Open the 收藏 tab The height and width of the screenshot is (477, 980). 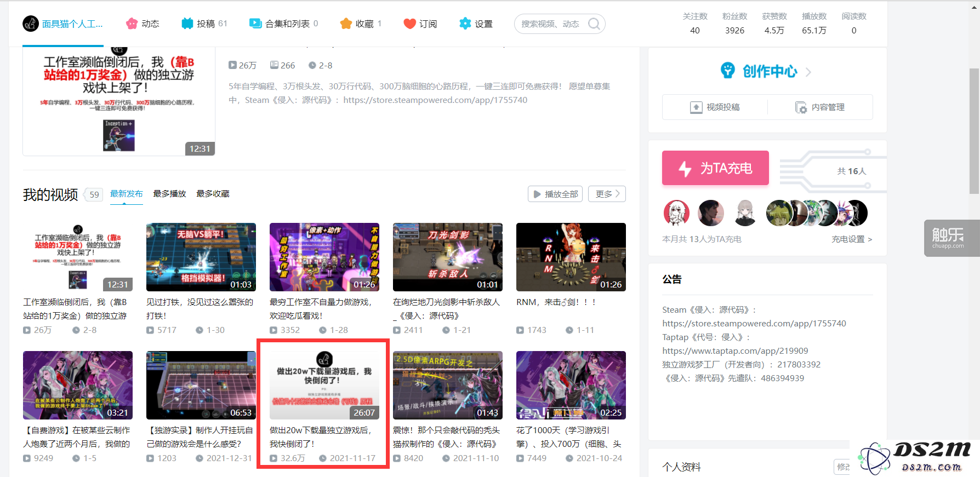click(x=360, y=24)
